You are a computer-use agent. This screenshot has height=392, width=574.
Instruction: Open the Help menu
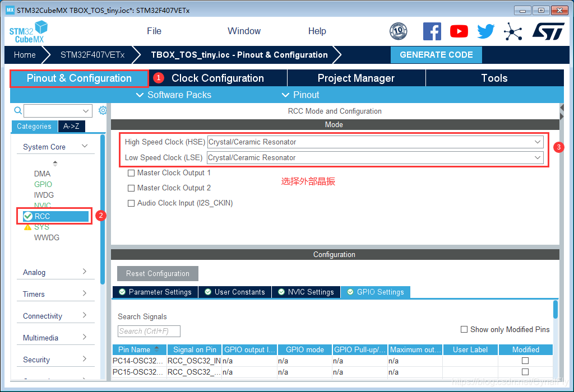(x=317, y=31)
